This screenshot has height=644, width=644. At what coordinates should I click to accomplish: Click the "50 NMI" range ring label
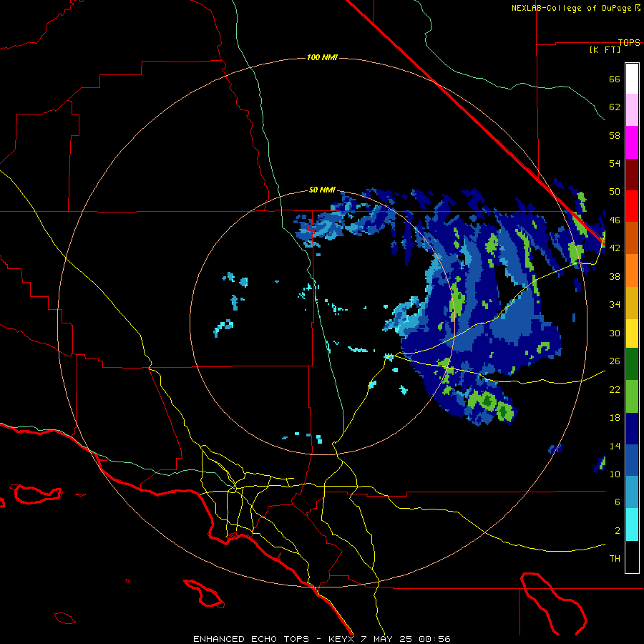click(322, 190)
